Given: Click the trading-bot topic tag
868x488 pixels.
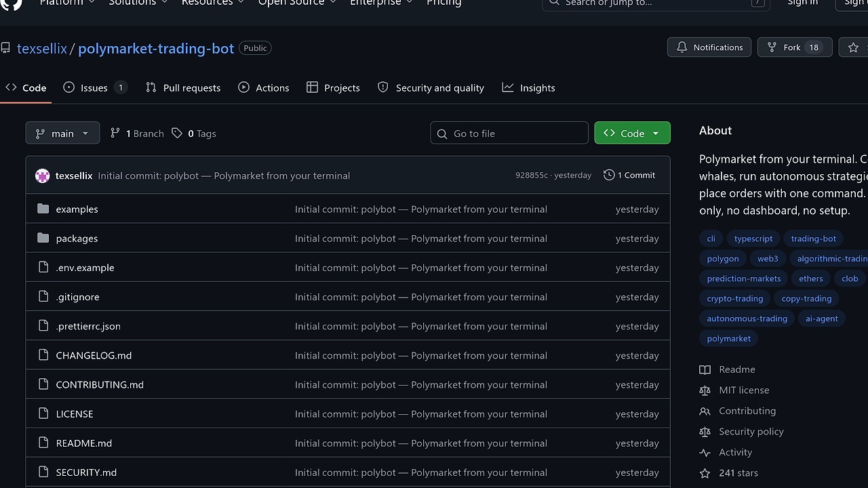Looking at the screenshot, I should tap(814, 239).
